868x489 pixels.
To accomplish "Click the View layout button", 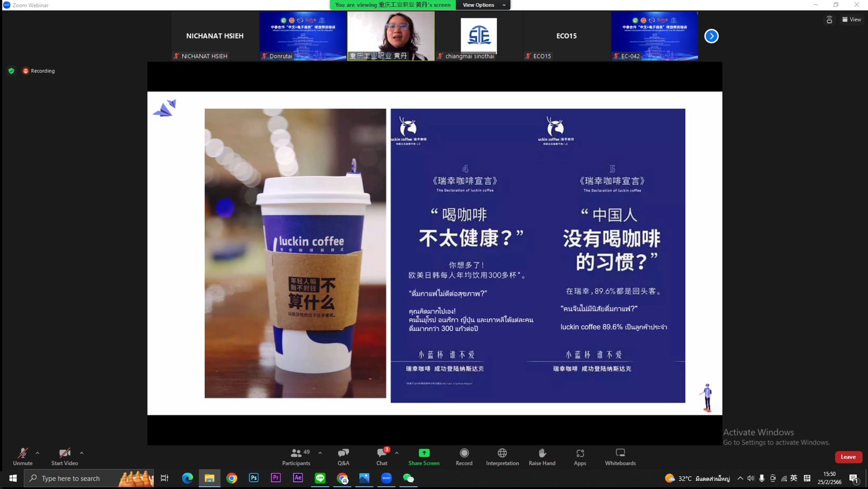I will point(851,19).
